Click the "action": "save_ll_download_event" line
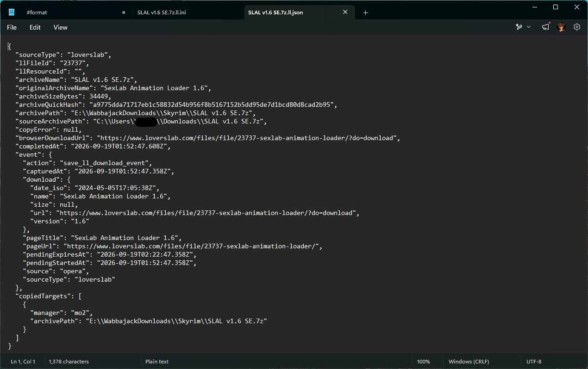 coord(88,163)
